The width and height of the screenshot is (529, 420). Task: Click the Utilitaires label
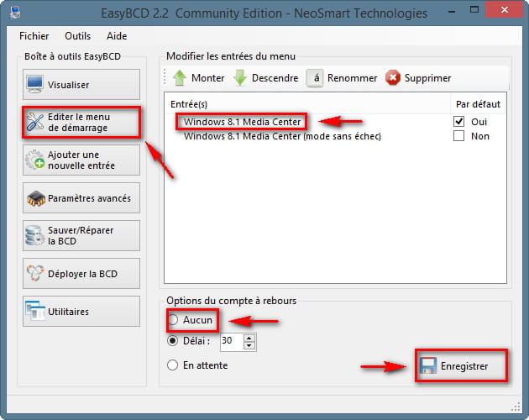pos(69,312)
